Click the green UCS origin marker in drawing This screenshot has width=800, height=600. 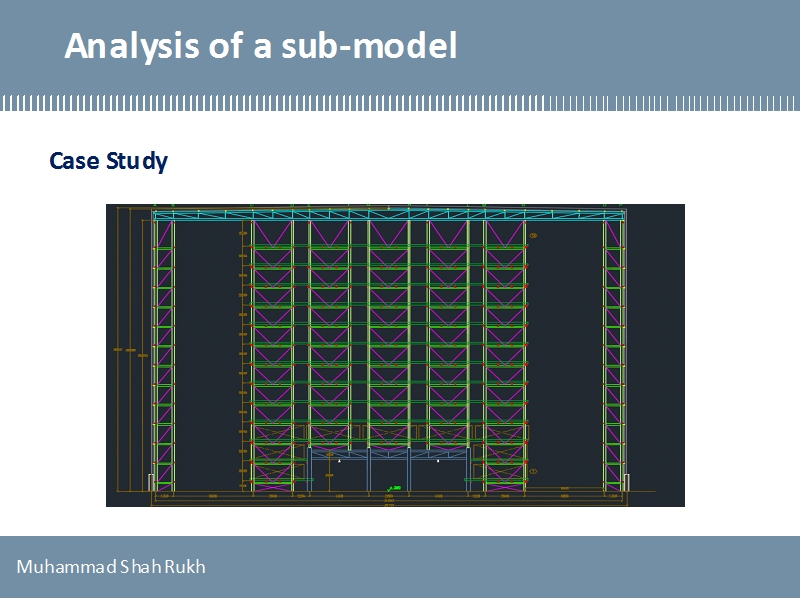(392, 488)
